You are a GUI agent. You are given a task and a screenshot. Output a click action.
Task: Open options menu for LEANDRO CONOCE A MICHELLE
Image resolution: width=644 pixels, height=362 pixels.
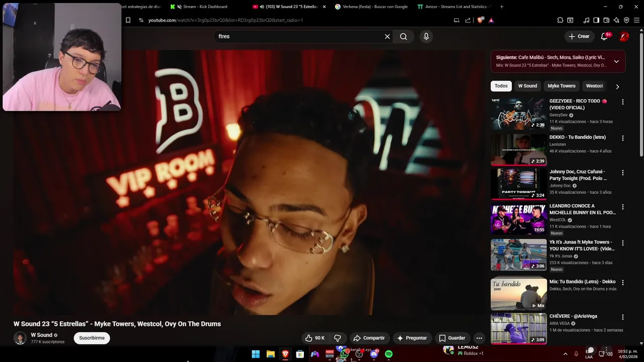(x=623, y=207)
